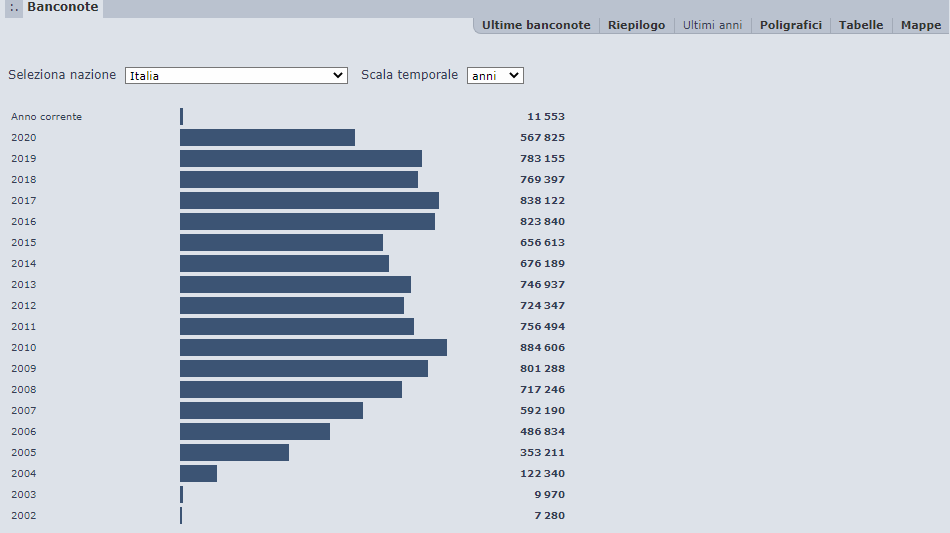This screenshot has height=533, width=950.
Task: Go to the Tabelle tab
Action: (861, 25)
